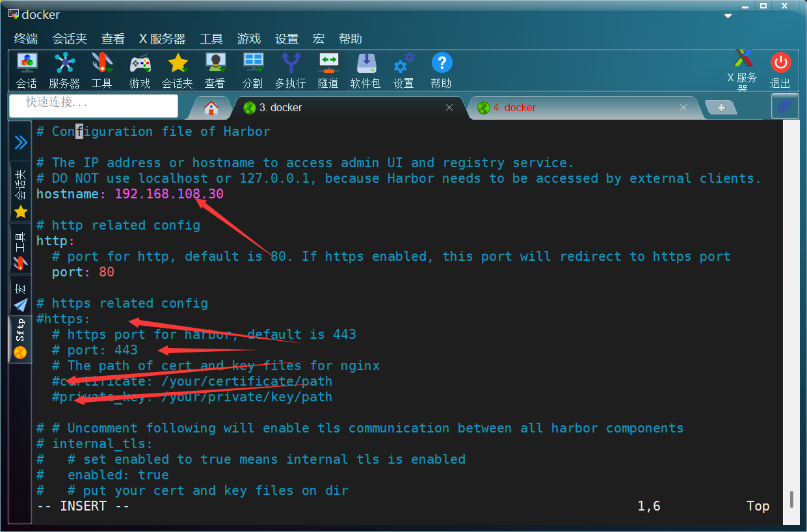Image resolution: width=807 pixels, height=532 pixels.
Task: Select the 分割 (Split) toolbar icon
Action: point(253,71)
